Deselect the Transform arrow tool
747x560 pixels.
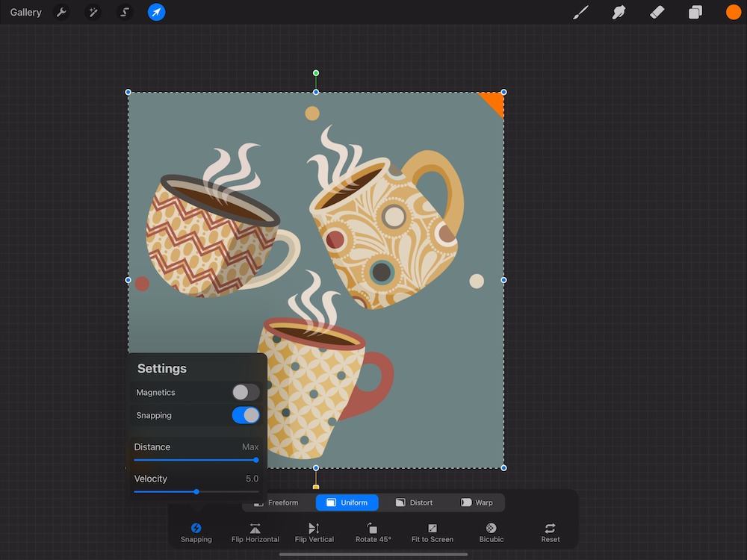tap(156, 13)
